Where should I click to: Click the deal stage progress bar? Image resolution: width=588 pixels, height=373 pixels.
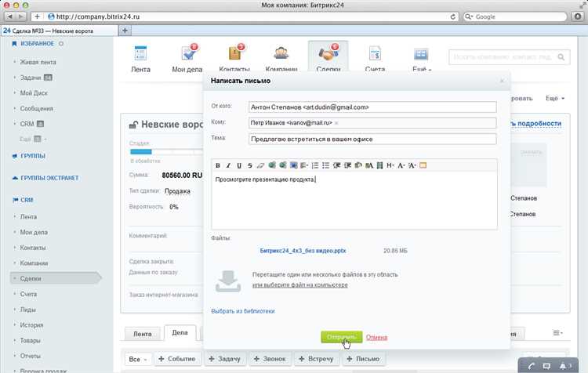pos(165,152)
